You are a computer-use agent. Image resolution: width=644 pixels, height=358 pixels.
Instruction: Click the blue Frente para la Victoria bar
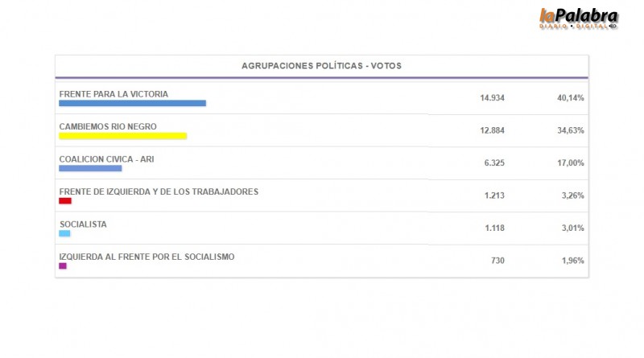[133, 103]
